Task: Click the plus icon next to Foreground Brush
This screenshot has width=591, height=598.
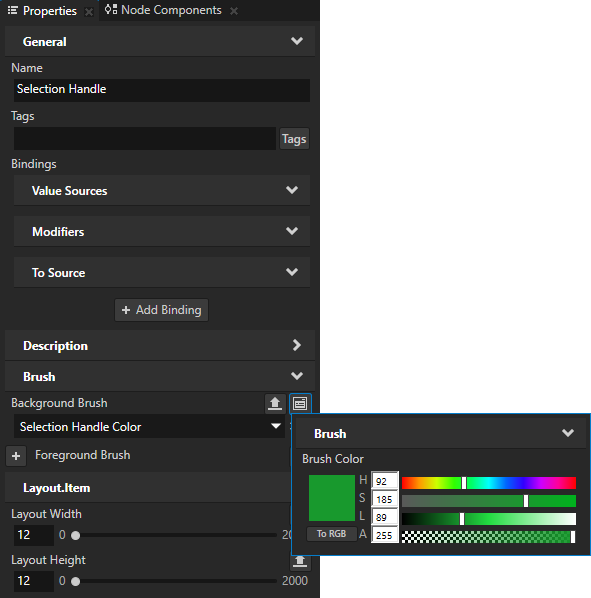Action: point(16,456)
